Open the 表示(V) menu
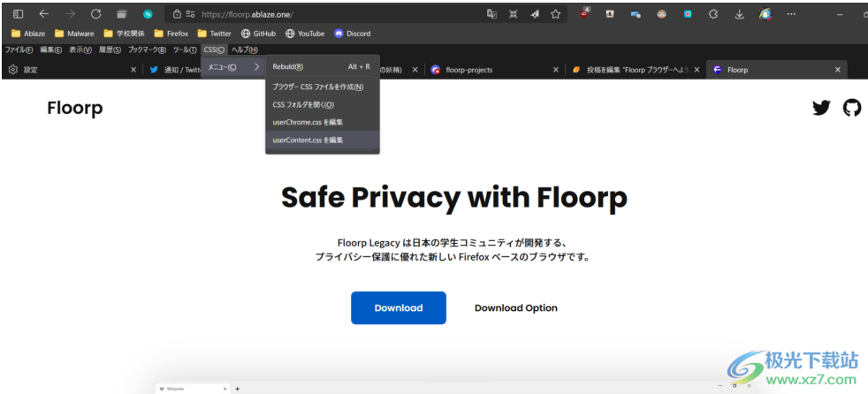 (x=80, y=49)
